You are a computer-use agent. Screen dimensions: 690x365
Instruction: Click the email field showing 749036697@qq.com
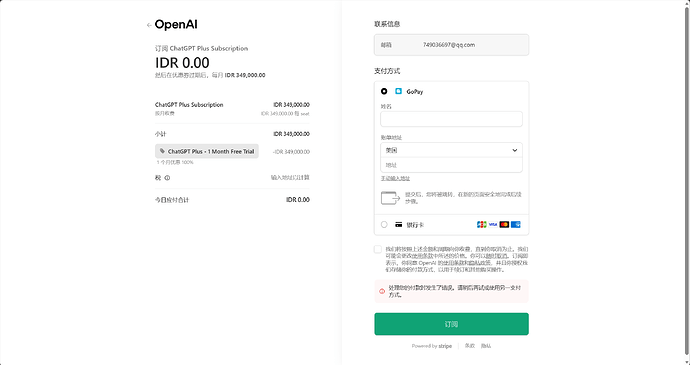[451, 45]
